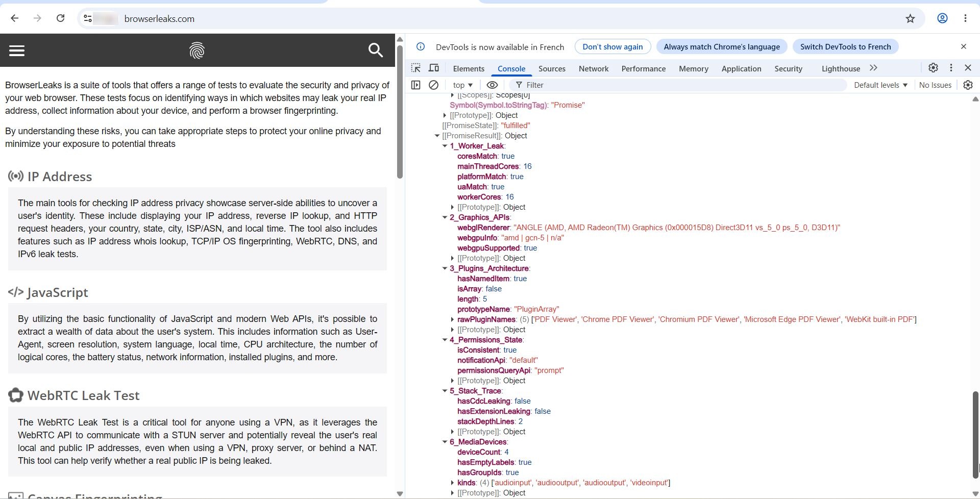Open DevTools customize three-dot menu
This screenshot has width=980, height=499.
click(951, 68)
